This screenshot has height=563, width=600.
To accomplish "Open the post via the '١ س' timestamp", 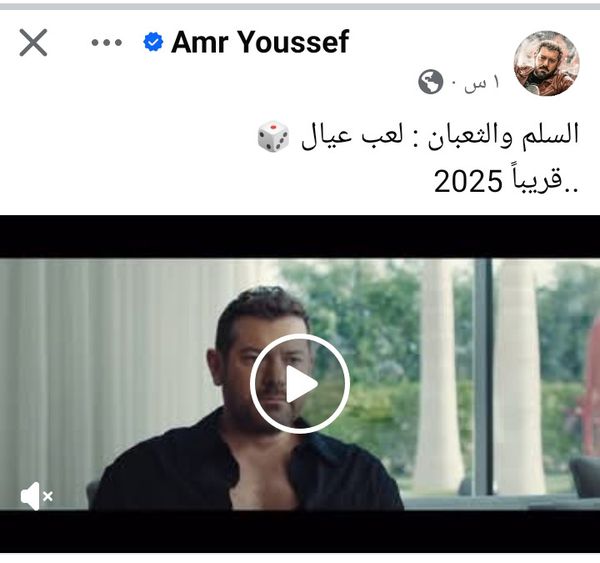I will click(x=482, y=82).
